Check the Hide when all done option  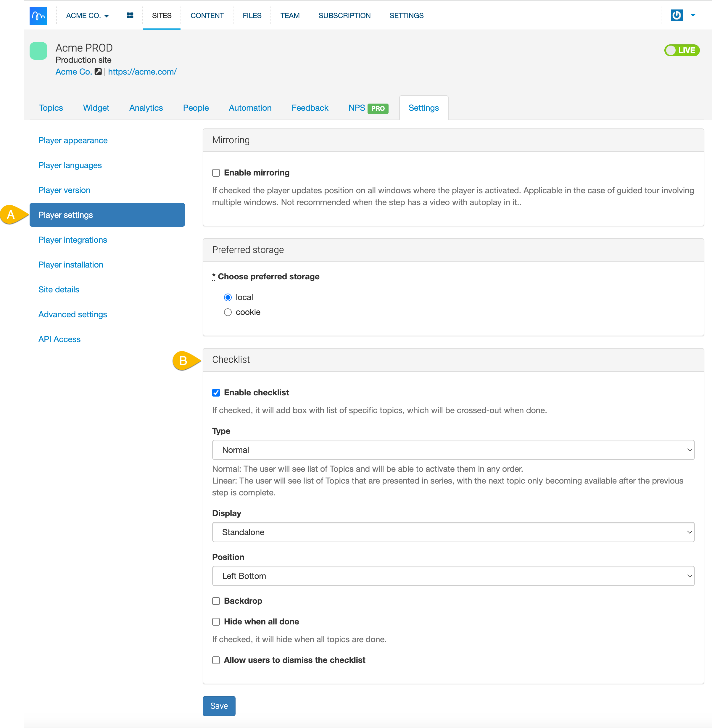[216, 621]
